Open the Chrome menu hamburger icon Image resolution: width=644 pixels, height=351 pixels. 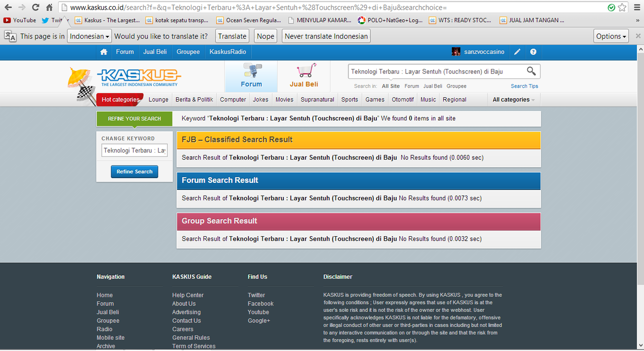pyautogui.click(x=637, y=8)
